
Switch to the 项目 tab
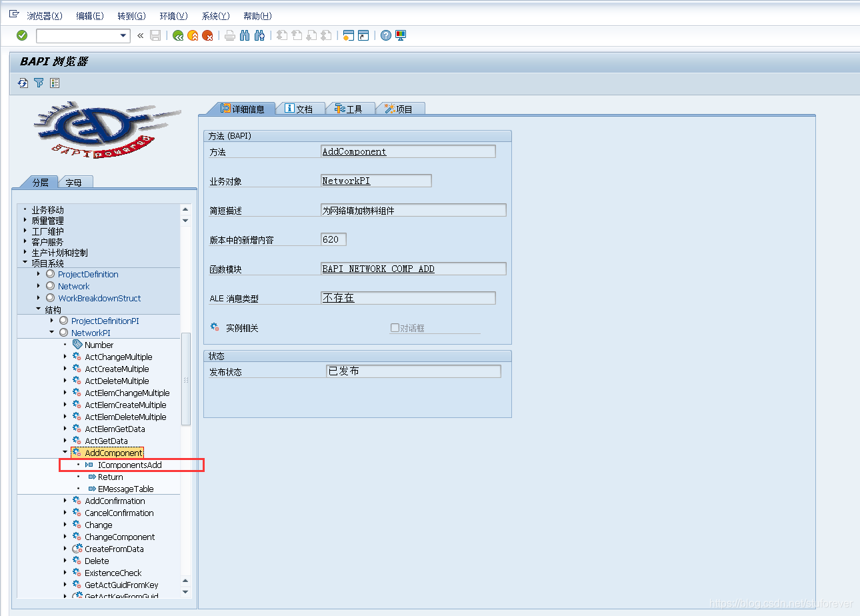tap(400, 109)
